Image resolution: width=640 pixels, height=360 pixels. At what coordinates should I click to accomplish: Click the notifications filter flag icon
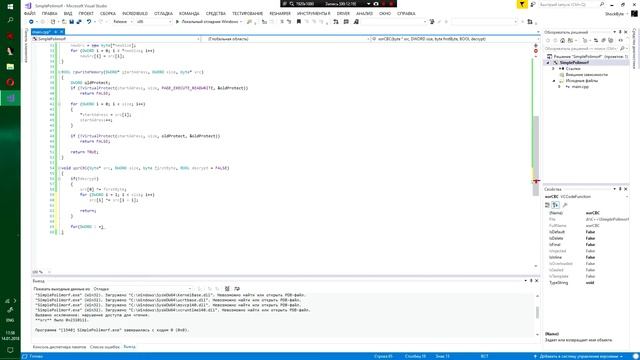tap(522, 4)
